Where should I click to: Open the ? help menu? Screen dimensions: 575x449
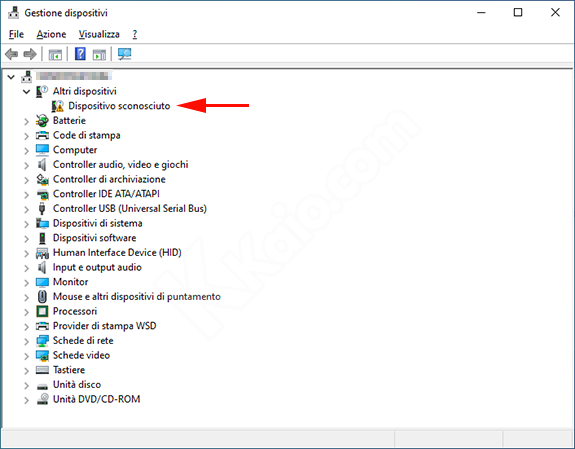135,34
